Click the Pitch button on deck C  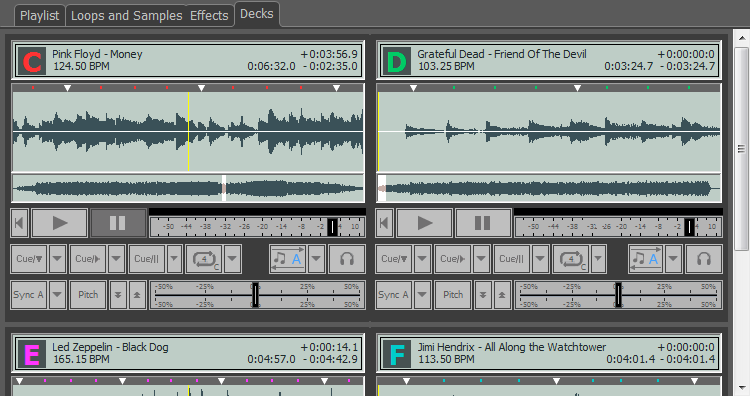88,295
